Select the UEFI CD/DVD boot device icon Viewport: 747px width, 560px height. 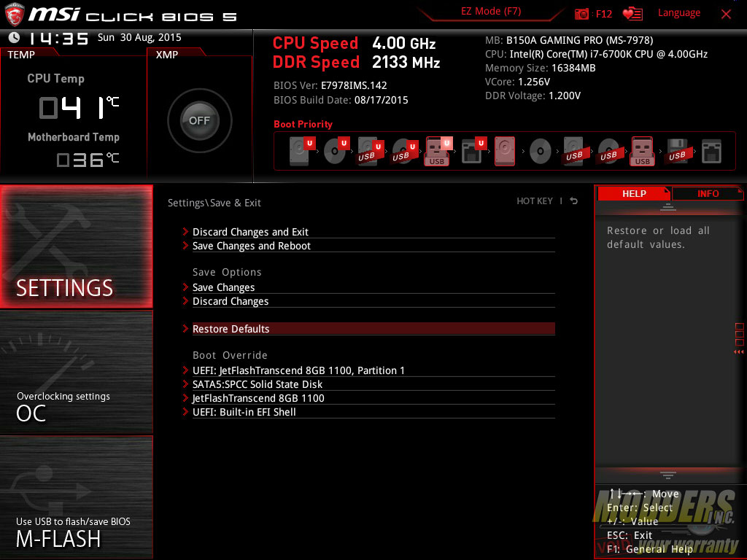point(336,150)
